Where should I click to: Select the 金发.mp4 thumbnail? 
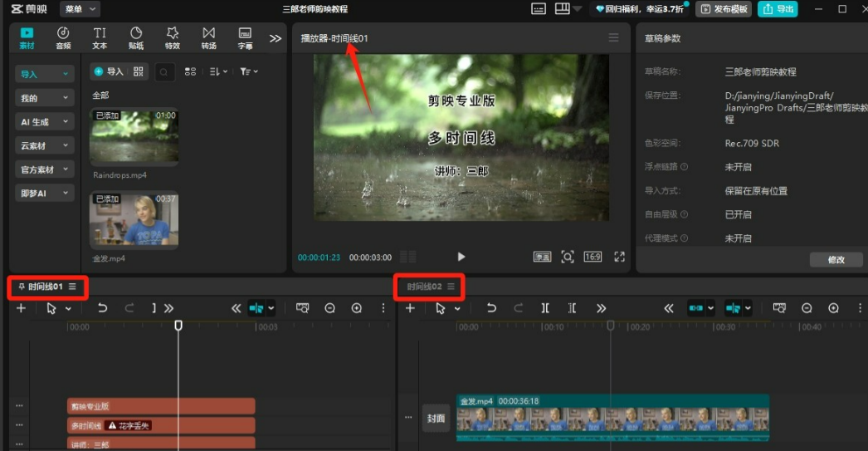click(134, 220)
